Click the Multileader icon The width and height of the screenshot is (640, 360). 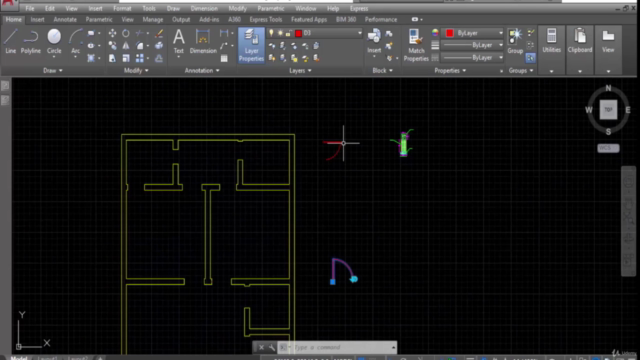tap(224, 46)
